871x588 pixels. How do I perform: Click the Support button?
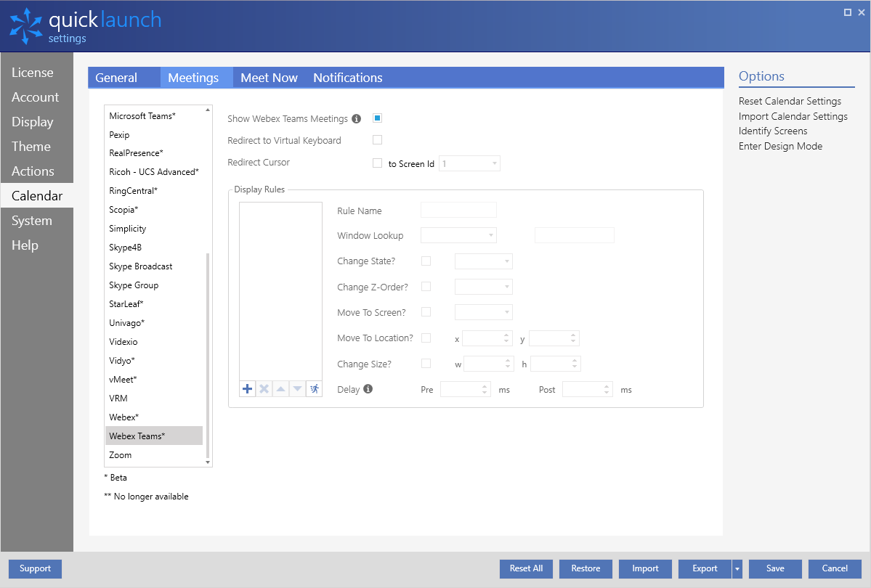[35, 568]
